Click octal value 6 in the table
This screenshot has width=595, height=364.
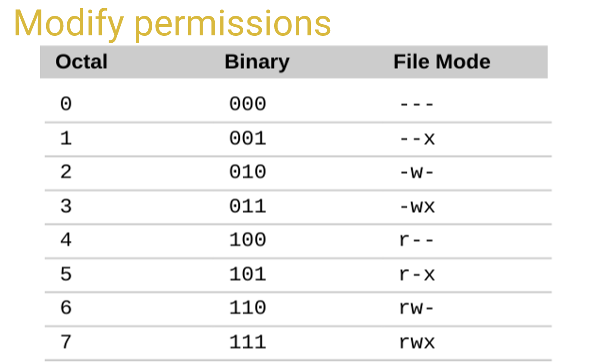(66, 308)
